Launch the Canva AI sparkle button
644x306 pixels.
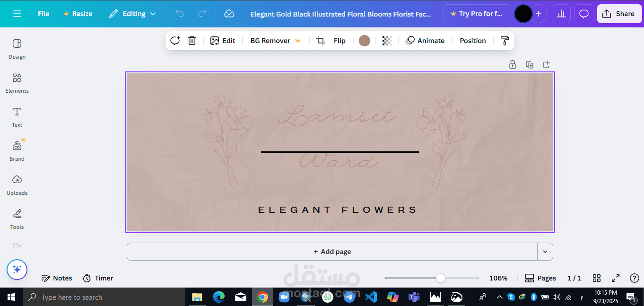click(17, 270)
